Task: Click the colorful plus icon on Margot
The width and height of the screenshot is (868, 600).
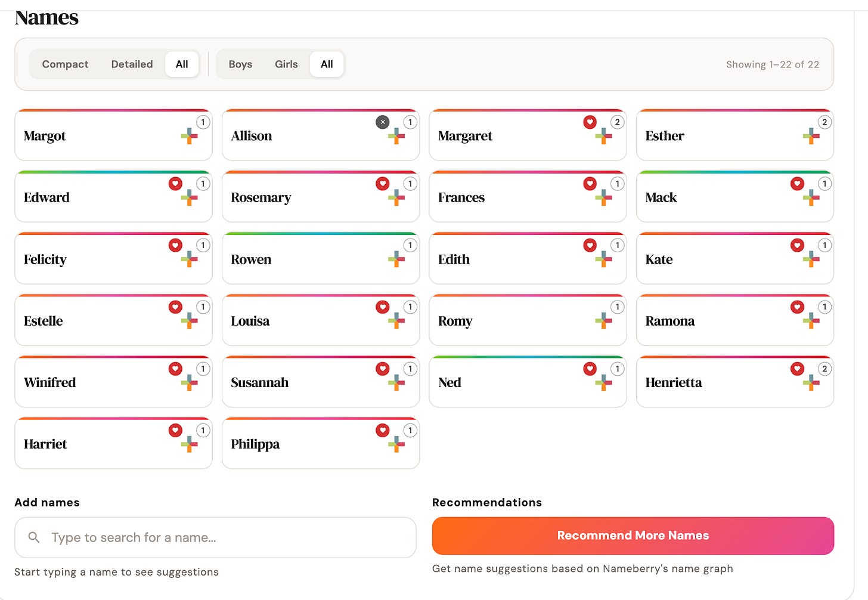Action: pos(190,137)
